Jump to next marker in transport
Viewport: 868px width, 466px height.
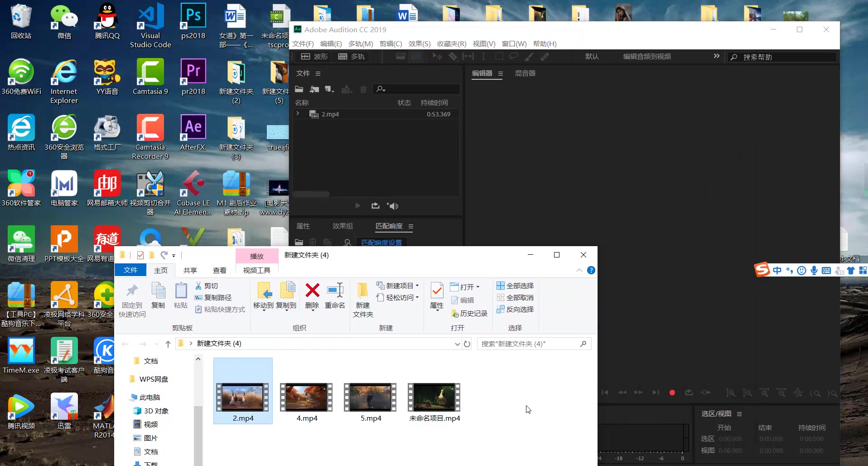[656, 393]
